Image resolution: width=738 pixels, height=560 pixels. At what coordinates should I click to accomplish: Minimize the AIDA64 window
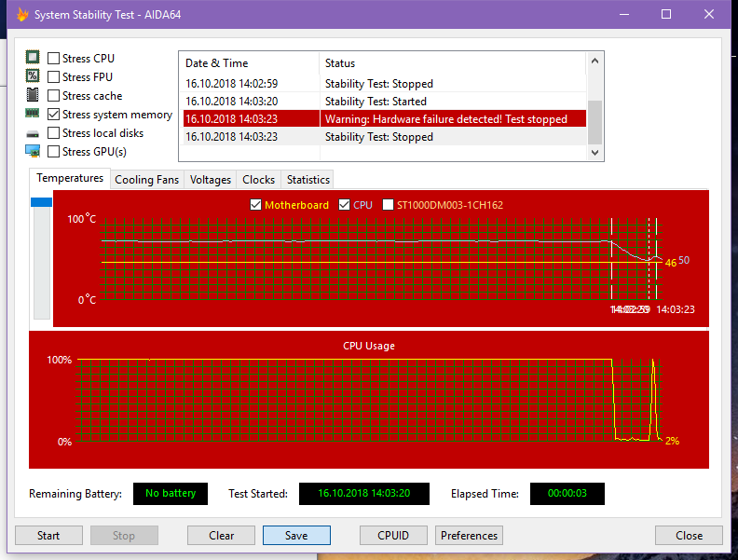624,14
